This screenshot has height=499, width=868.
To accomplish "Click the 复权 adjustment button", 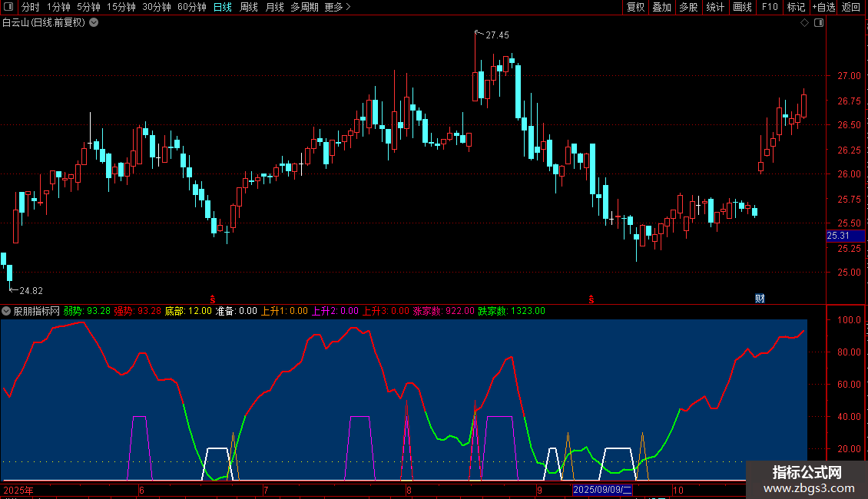I will pos(635,7).
